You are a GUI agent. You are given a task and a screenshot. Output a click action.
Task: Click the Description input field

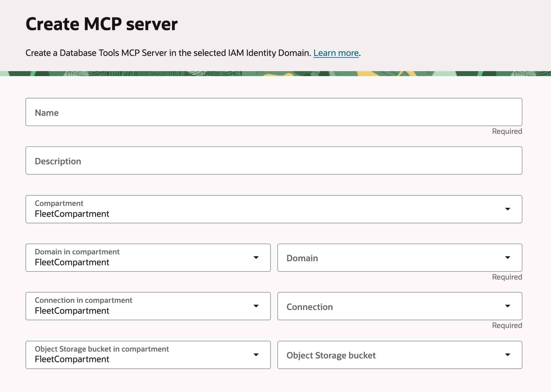click(274, 161)
